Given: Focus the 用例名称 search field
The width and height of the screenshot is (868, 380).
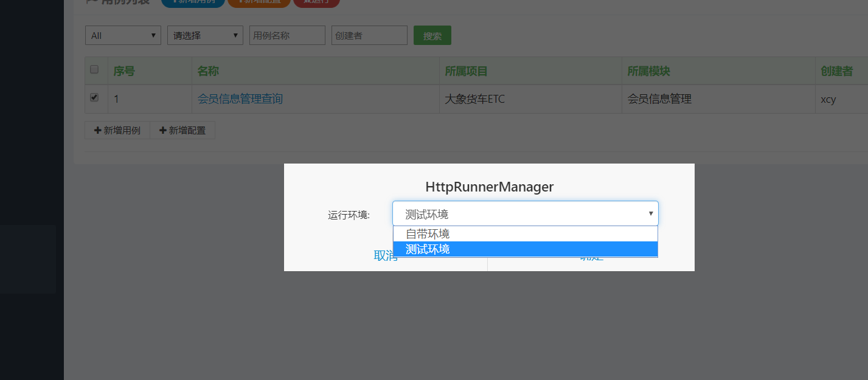Looking at the screenshot, I should [x=287, y=35].
